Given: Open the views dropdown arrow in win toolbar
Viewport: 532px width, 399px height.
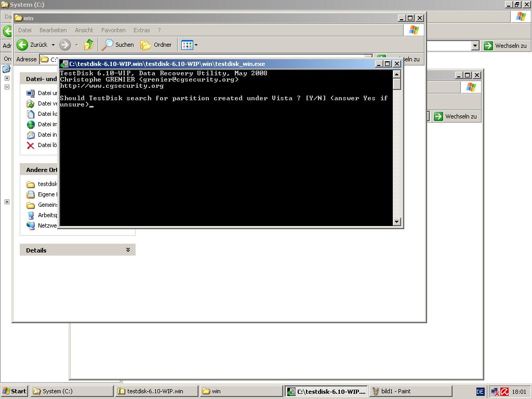Looking at the screenshot, I should (x=196, y=45).
